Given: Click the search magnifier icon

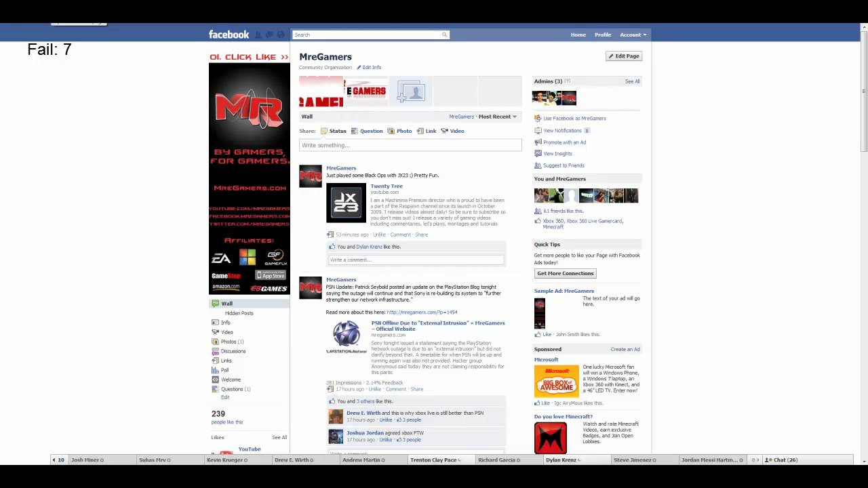Looking at the screenshot, I should 444,35.
